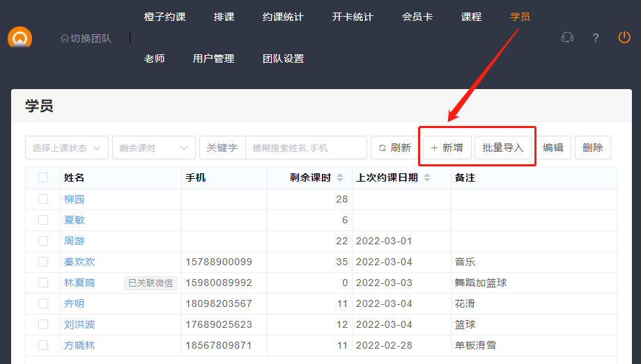Click the help question mark icon

596,38
